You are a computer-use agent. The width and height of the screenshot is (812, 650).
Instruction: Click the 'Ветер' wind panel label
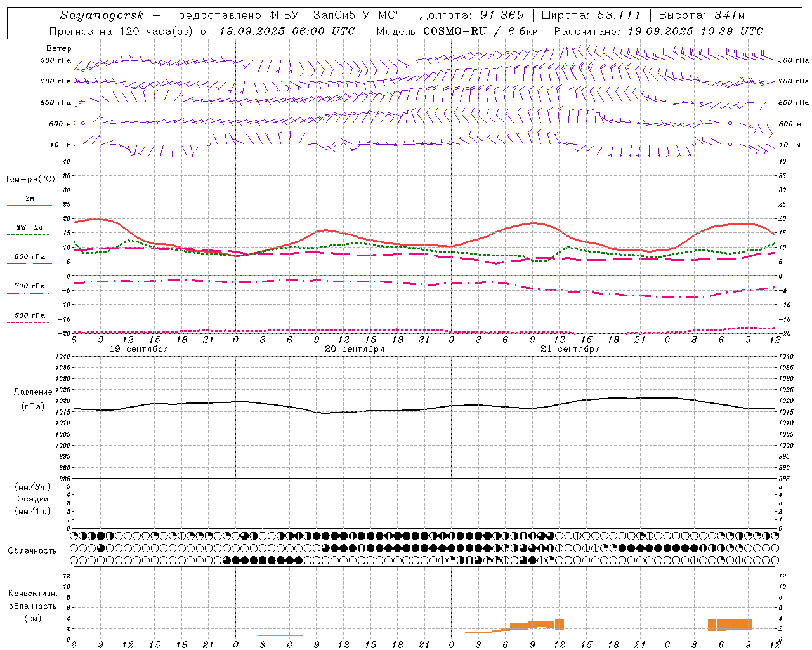(58, 48)
